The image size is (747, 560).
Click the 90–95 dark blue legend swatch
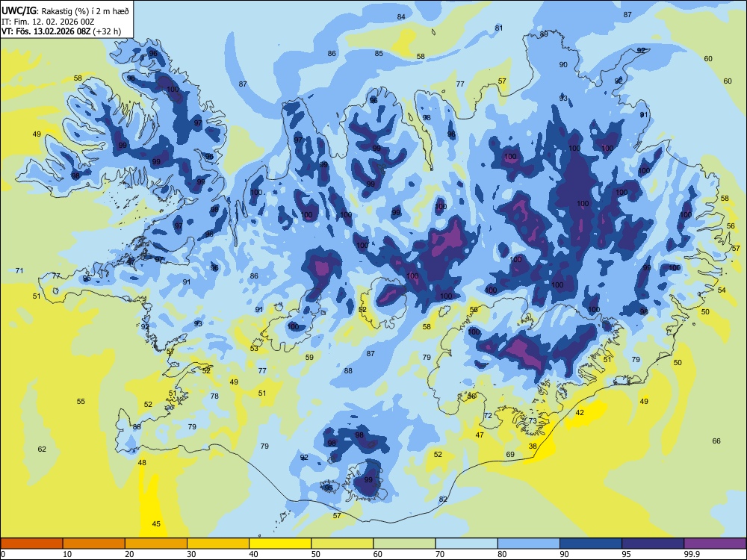click(591, 544)
